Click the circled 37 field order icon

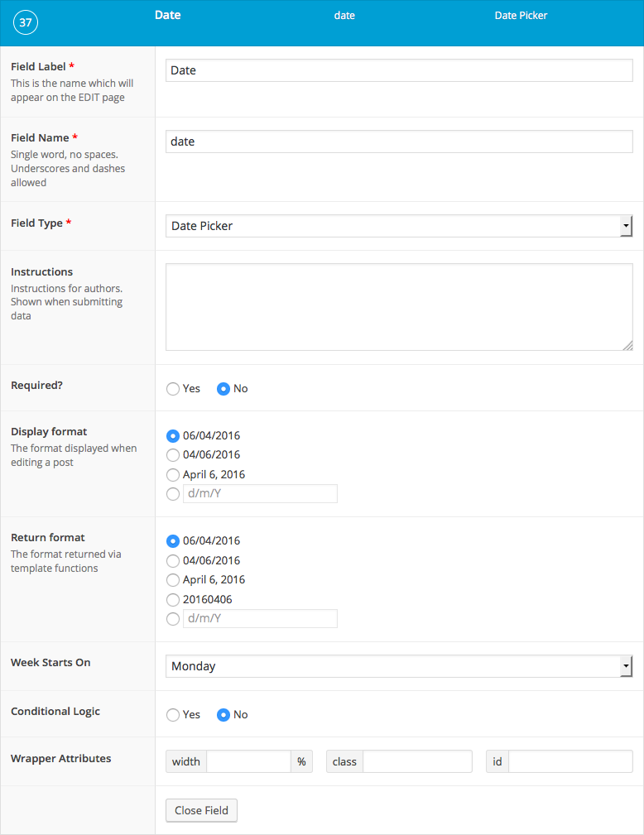pyautogui.click(x=26, y=22)
